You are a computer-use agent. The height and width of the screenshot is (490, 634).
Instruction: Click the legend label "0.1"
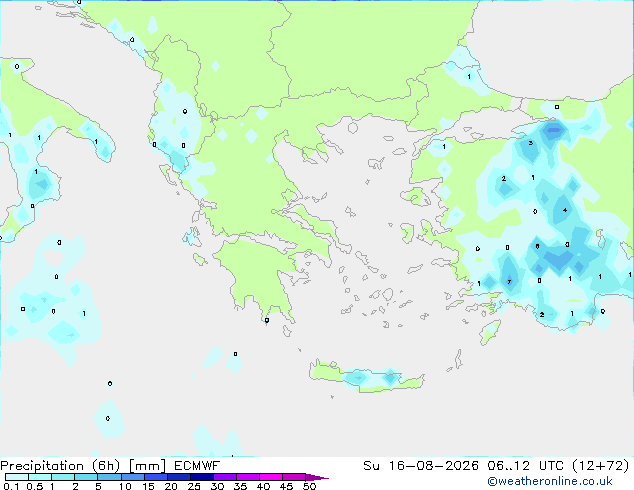click(11, 486)
